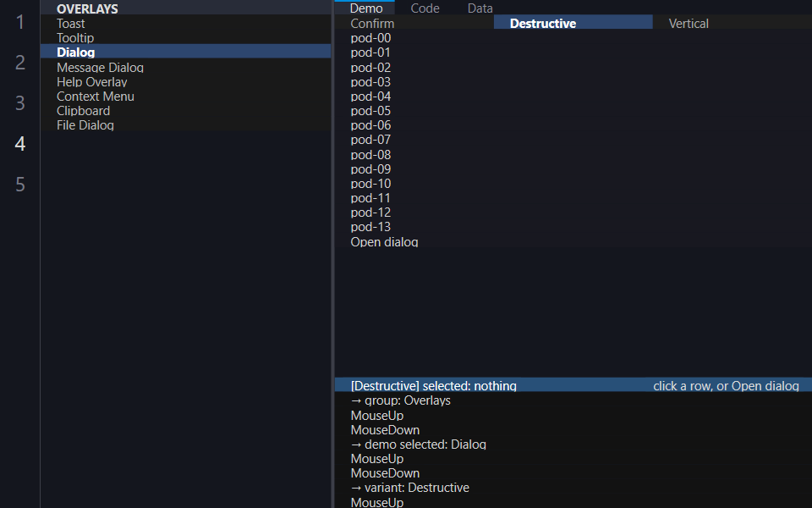The width and height of the screenshot is (812, 508).
Task: Open the File Dialog demo
Action: pos(185,125)
